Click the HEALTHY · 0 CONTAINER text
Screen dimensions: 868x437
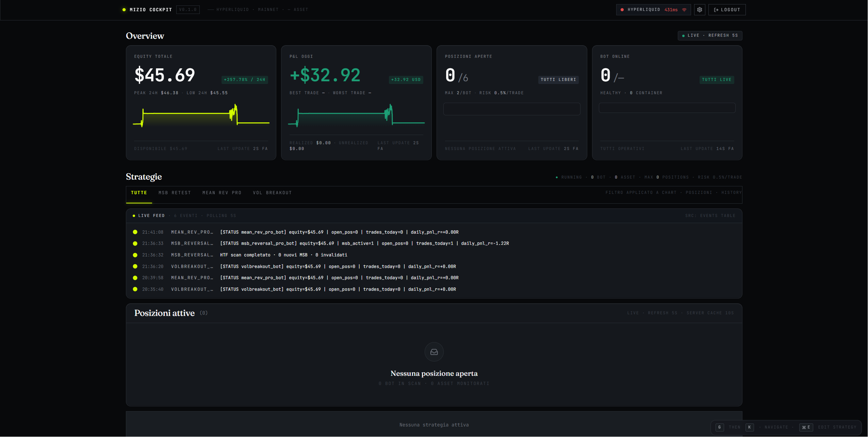click(631, 93)
